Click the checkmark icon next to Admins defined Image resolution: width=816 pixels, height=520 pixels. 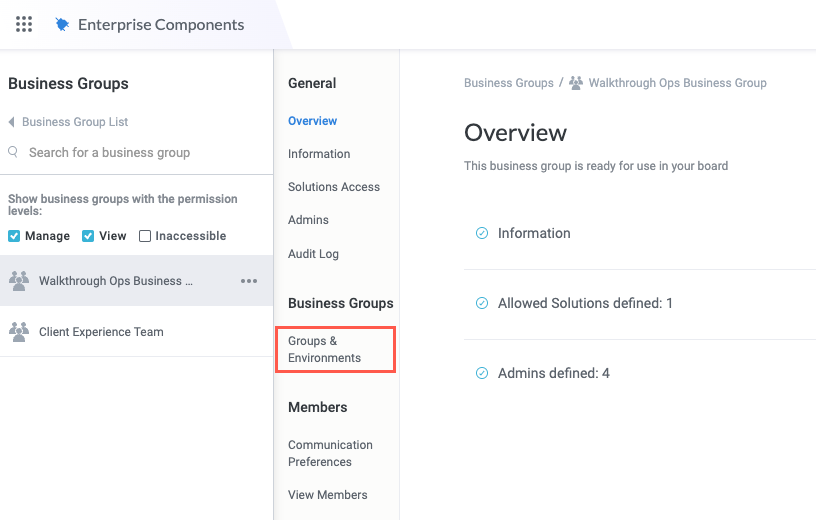(x=482, y=373)
